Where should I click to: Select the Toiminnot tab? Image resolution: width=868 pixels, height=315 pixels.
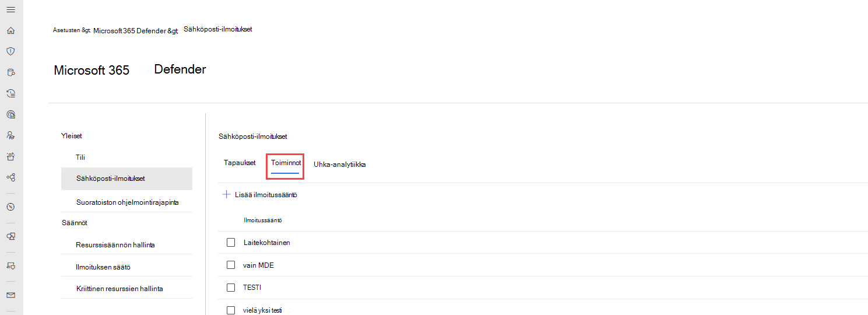[x=286, y=163]
